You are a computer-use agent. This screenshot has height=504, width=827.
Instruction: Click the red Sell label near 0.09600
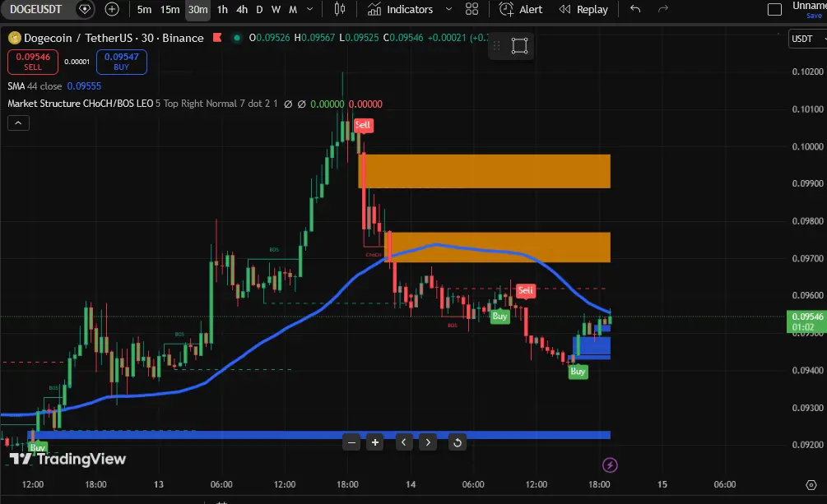coord(525,290)
